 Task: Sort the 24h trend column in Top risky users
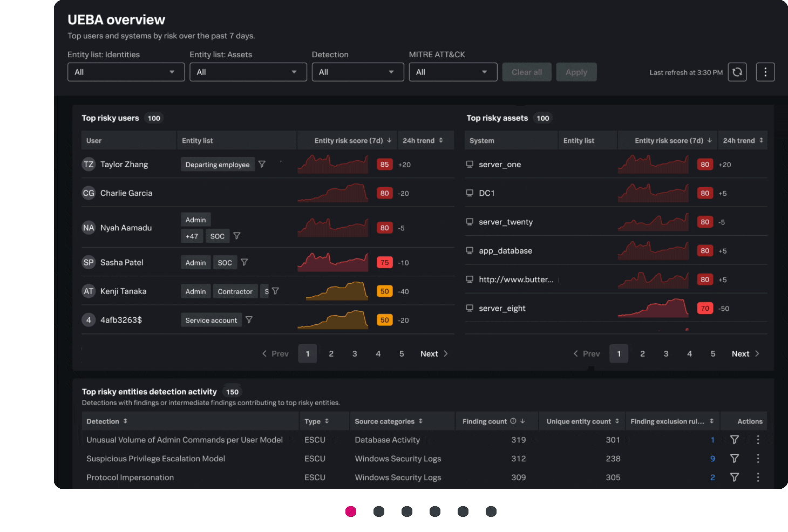[440, 140]
